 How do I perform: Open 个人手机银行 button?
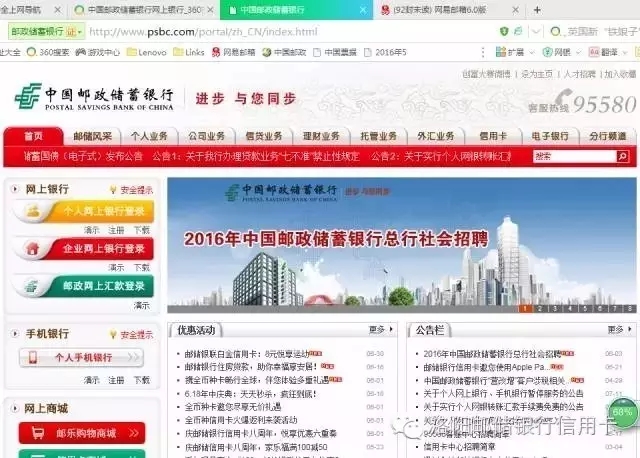(82, 358)
